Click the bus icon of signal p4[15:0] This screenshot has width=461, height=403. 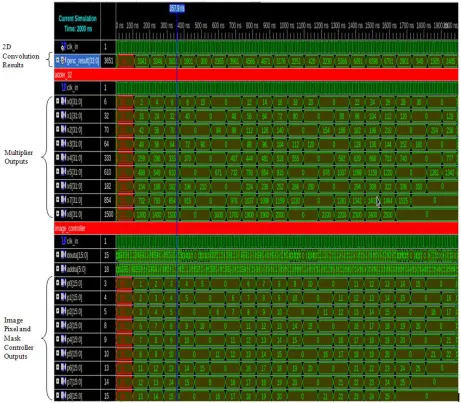click(x=63, y=340)
